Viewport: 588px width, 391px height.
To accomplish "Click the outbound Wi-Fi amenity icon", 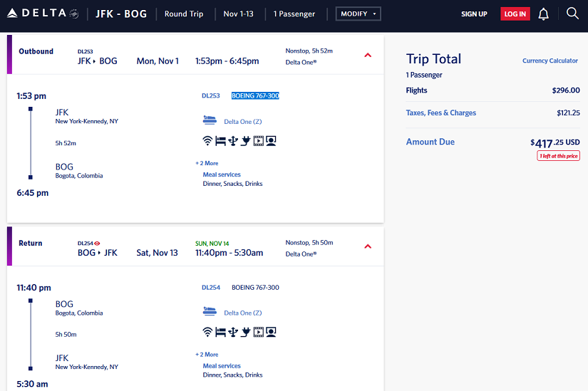I will 207,141.
